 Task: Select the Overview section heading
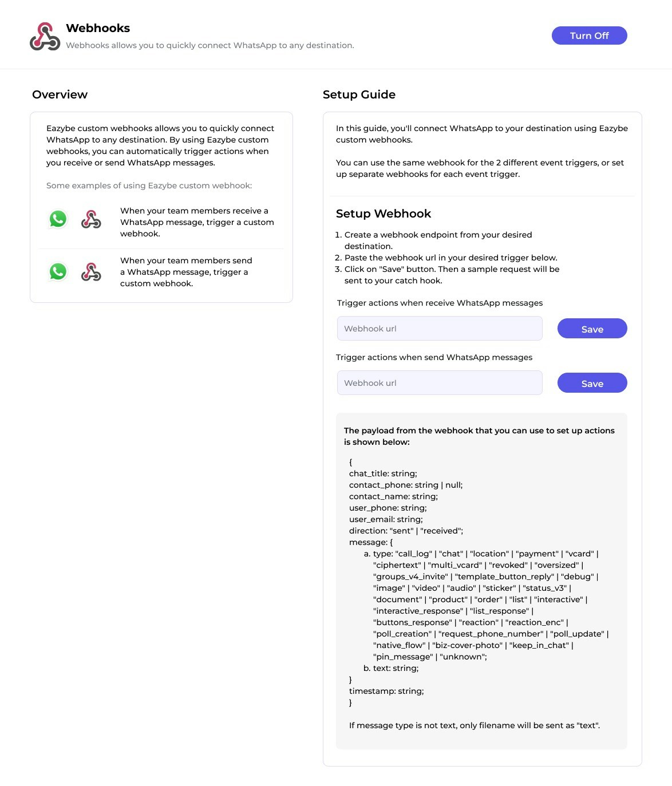[60, 94]
